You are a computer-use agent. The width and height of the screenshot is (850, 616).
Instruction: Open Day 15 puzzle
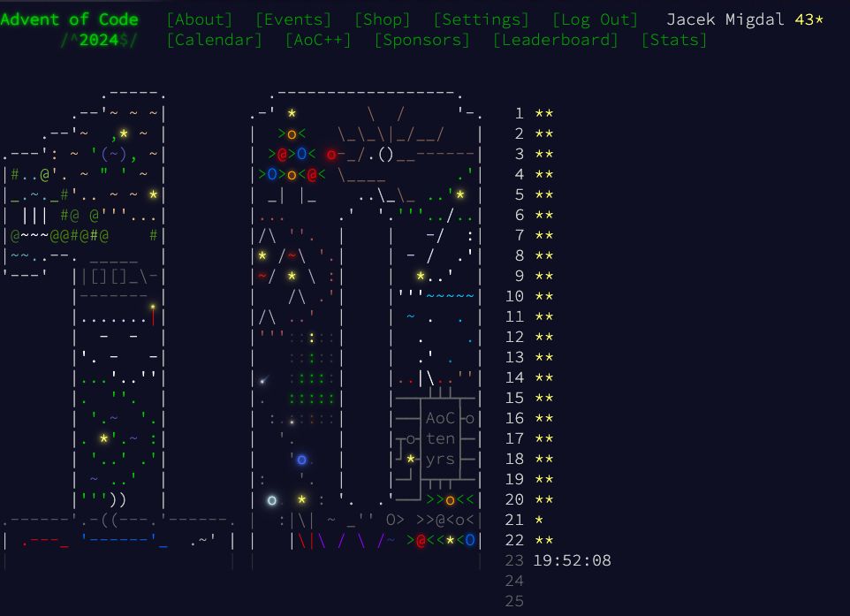[529, 398]
